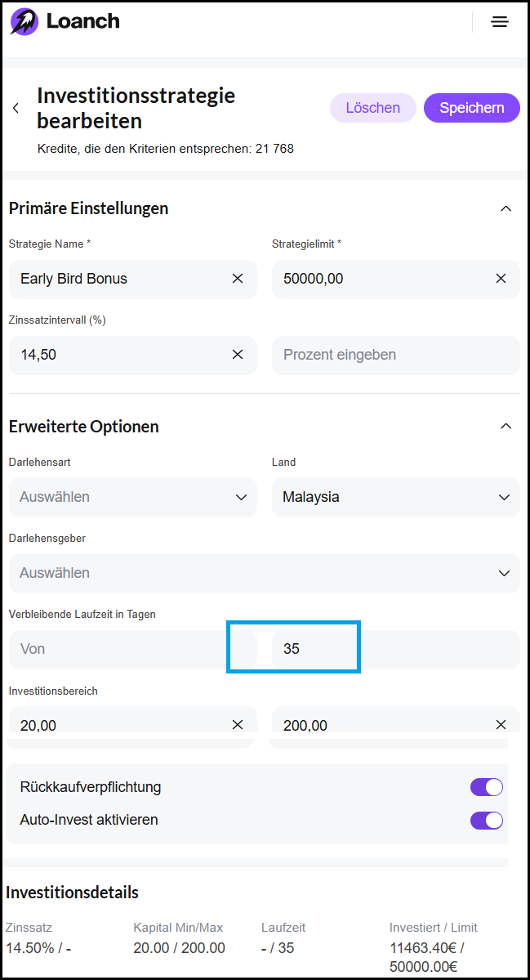
Task: Clear the 200,00 maximum investment value
Action: coord(501,725)
